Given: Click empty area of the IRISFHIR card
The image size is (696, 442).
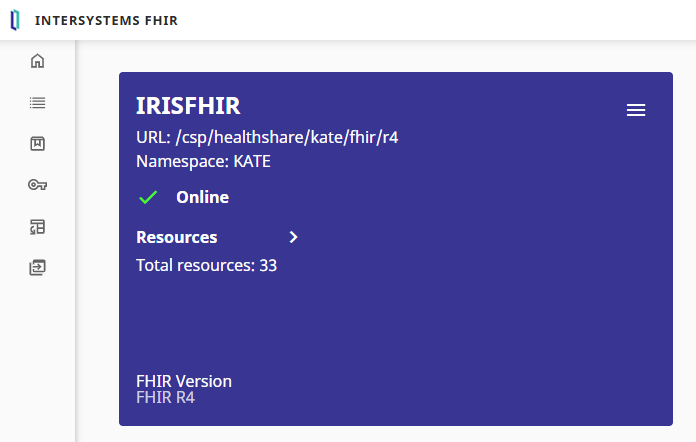Looking at the screenshot, I should pos(450,320).
